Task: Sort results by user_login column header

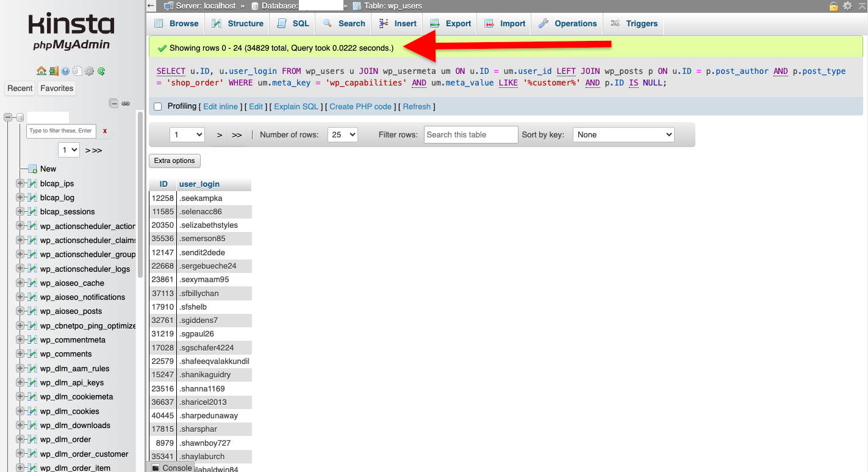Action: pyautogui.click(x=199, y=184)
